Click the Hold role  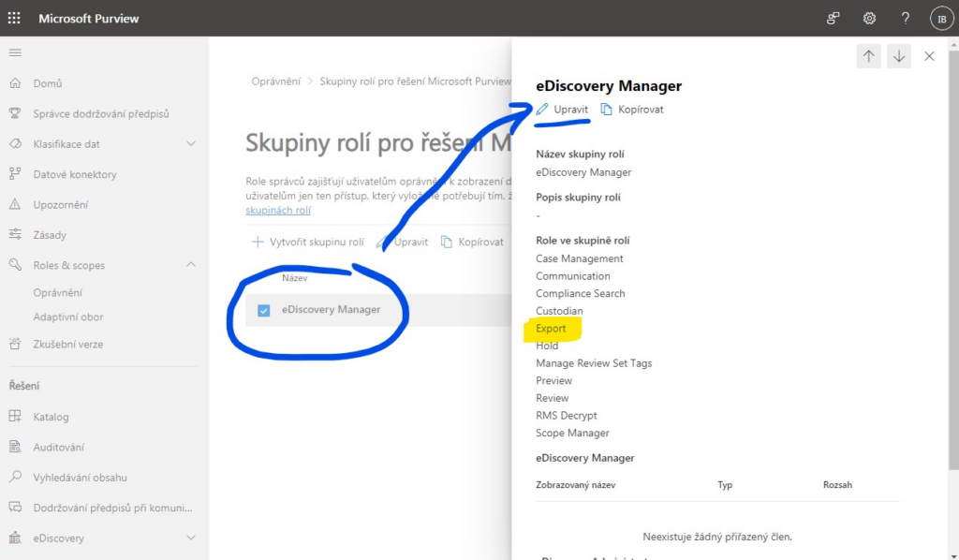click(x=547, y=346)
